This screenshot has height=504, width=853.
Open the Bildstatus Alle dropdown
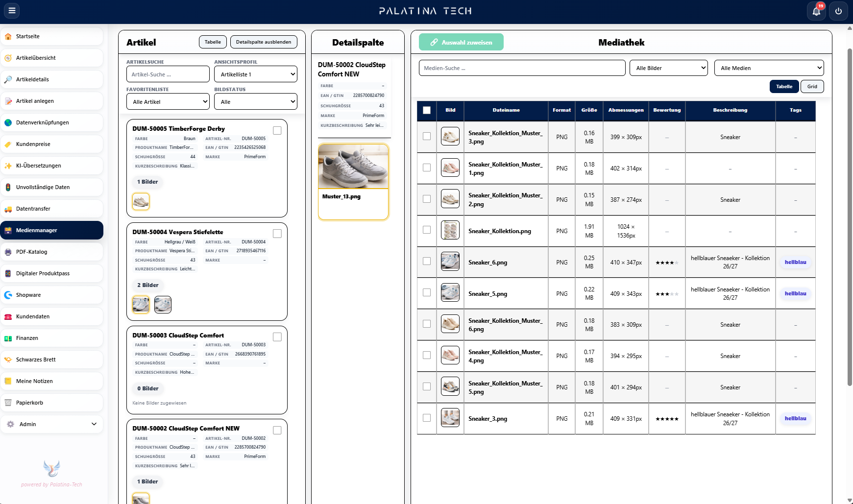[256, 101]
